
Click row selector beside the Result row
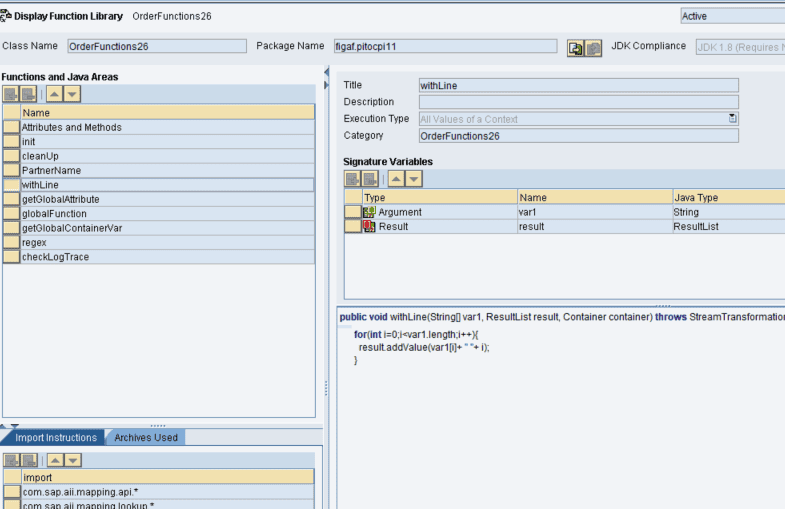(353, 226)
